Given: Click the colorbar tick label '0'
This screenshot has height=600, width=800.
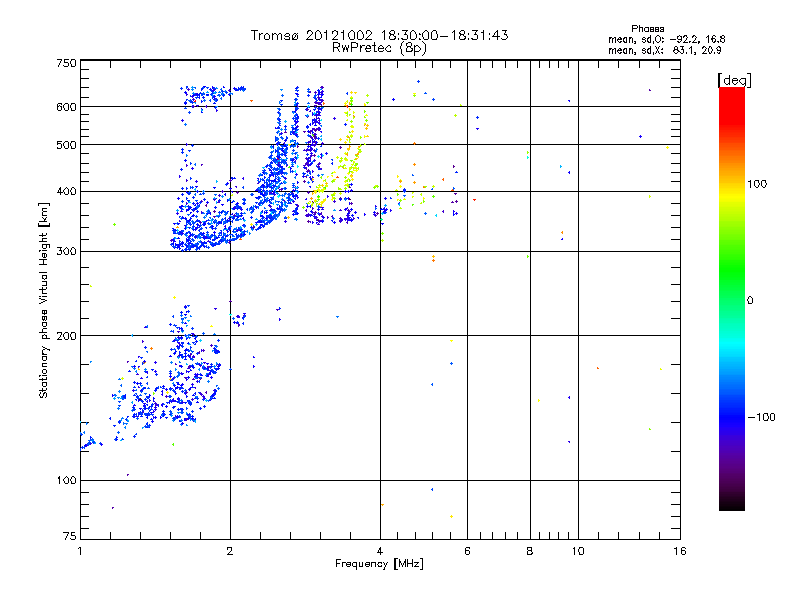Looking at the screenshot, I should pyautogui.click(x=750, y=301).
